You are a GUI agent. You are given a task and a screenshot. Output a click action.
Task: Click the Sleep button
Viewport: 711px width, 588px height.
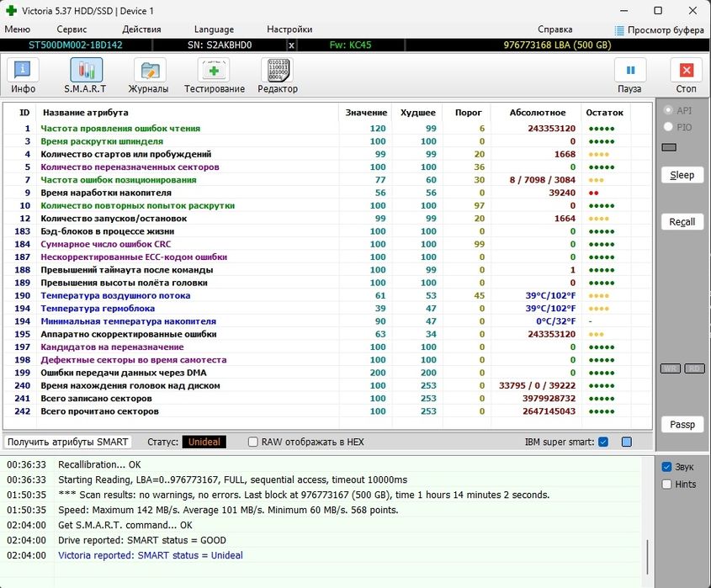point(682,175)
